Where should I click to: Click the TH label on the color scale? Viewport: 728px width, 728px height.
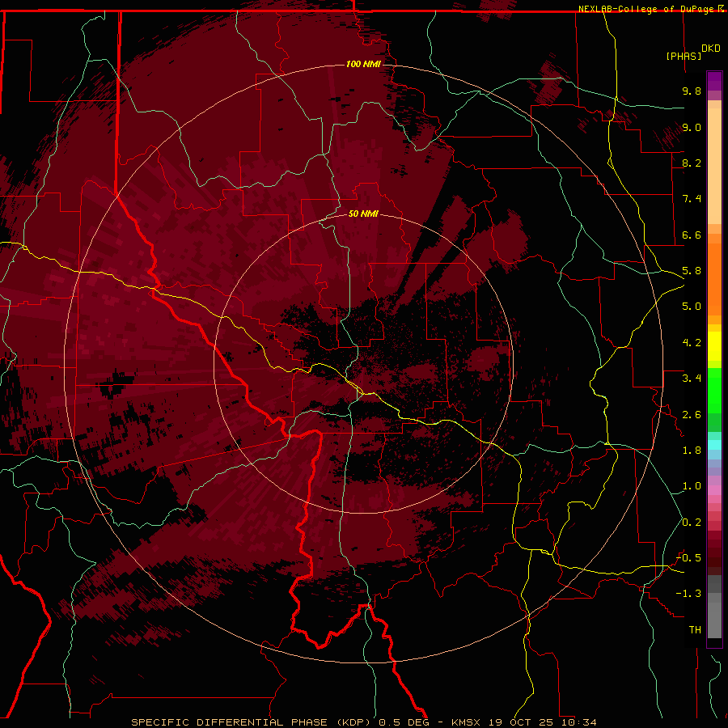pos(695,630)
